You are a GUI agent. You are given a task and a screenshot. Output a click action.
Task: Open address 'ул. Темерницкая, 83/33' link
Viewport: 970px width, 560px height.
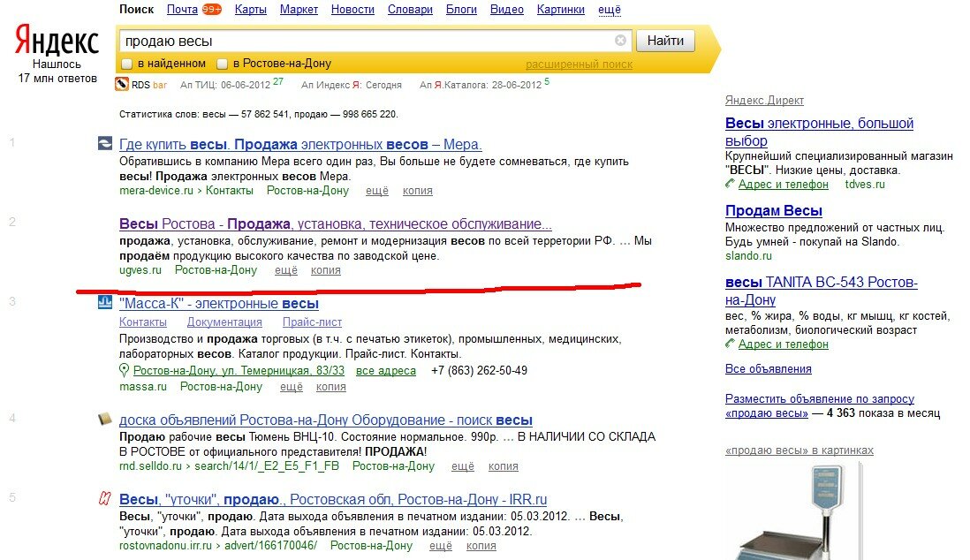(x=239, y=370)
